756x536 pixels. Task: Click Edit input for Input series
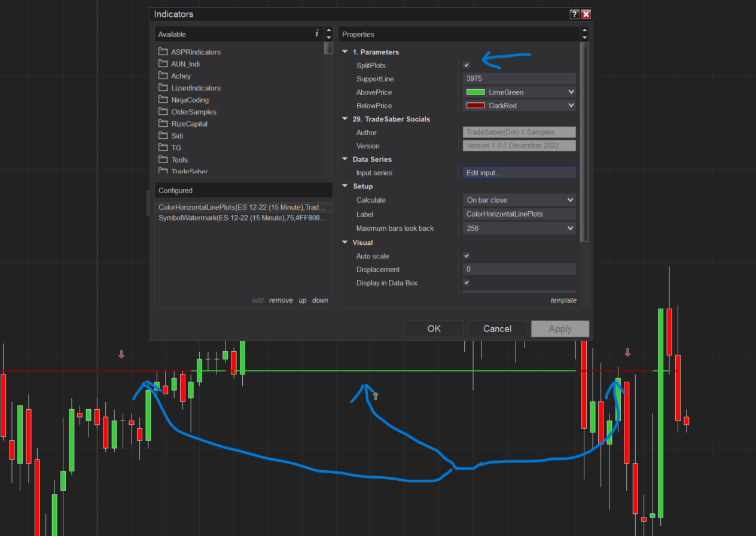[519, 172]
